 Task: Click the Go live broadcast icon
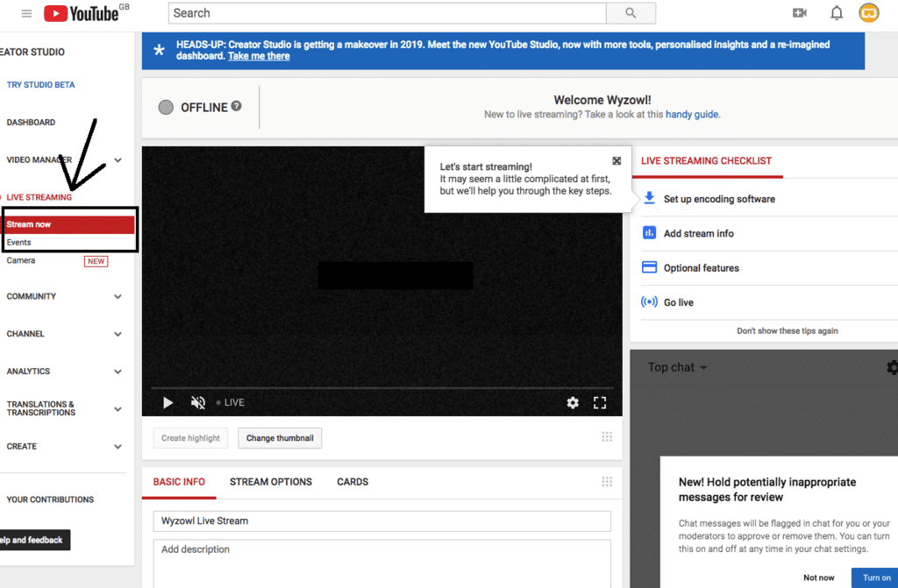[649, 302]
